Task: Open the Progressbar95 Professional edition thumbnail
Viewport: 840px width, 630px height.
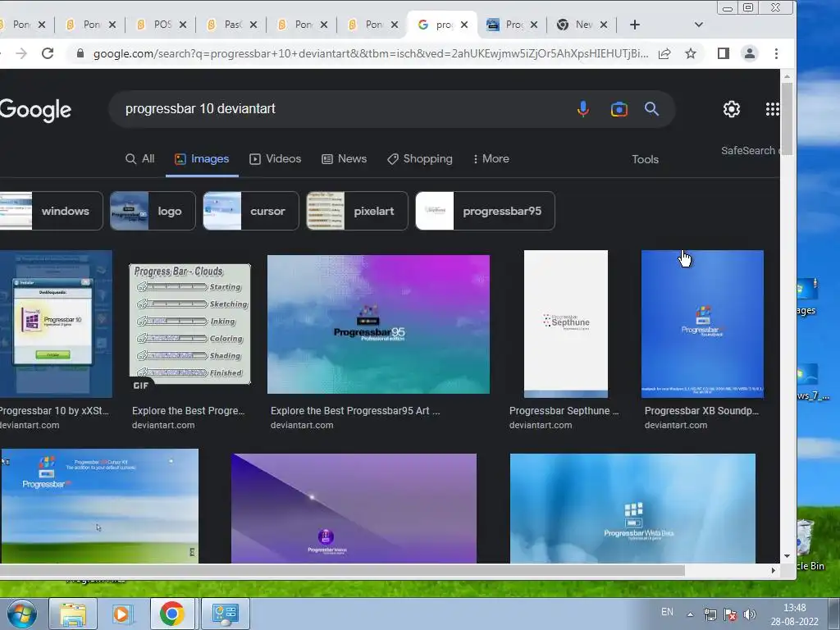Action: click(378, 325)
